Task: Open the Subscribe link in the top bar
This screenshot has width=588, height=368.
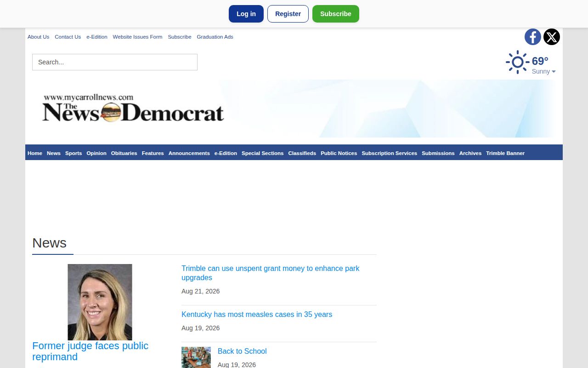Action: click(180, 37)
